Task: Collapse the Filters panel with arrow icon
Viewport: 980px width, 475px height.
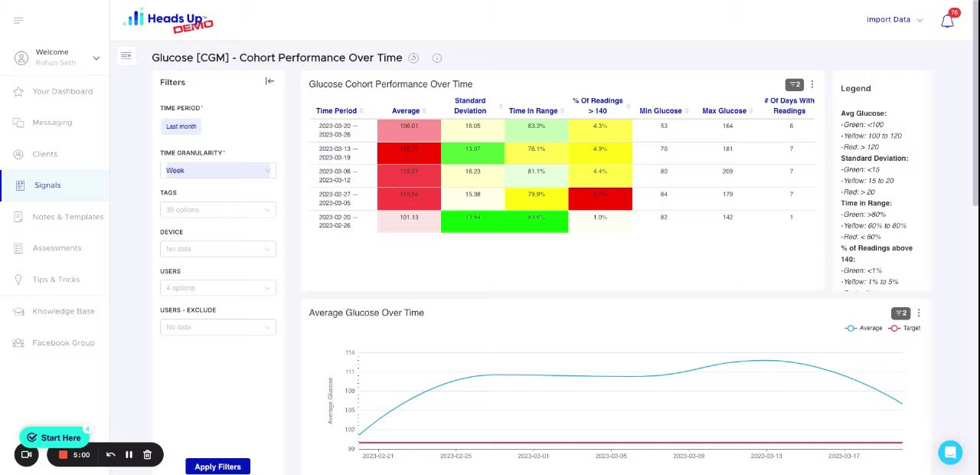Action: click(269, 81)
